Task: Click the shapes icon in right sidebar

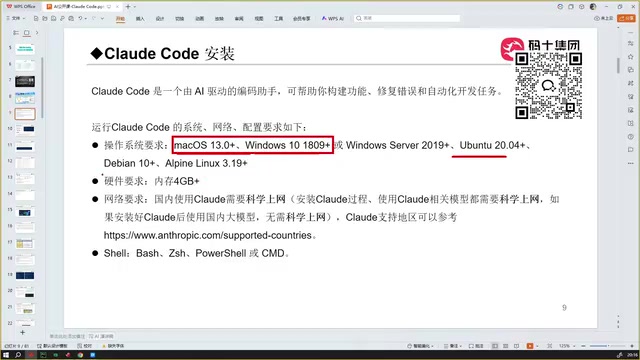Action: [x=631, y=70]
